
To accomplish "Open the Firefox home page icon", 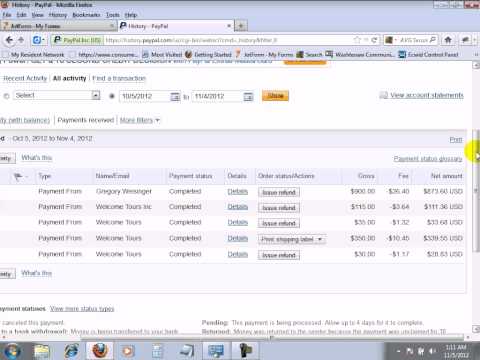I will (448, 40).
